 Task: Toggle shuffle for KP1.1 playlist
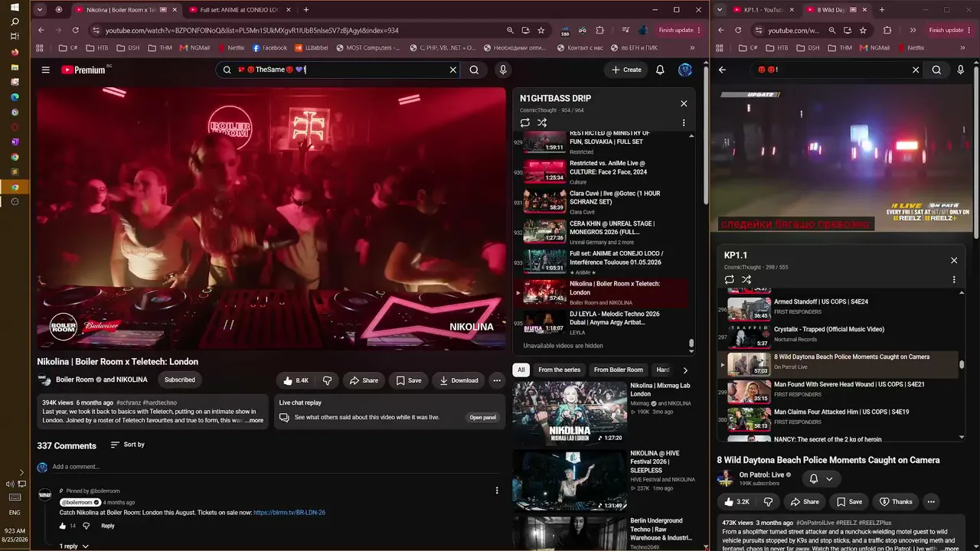point(746,279)
